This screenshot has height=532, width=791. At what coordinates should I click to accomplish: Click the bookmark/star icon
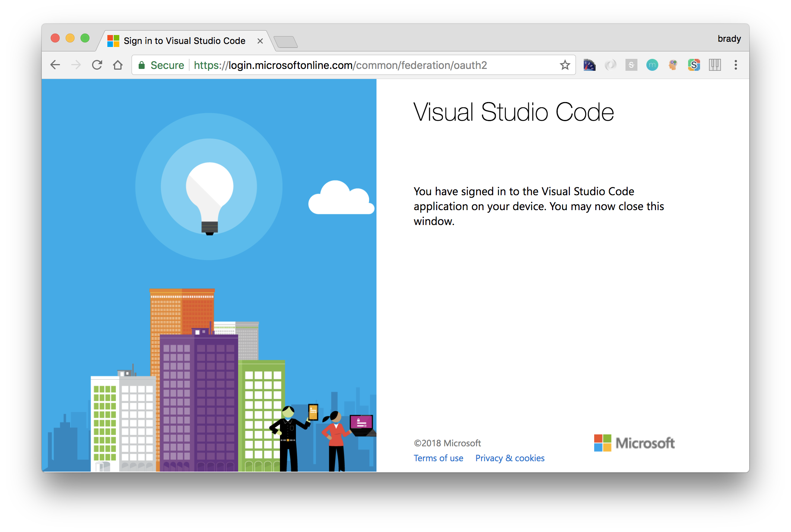pyautogui.click(x=566, y=65)
